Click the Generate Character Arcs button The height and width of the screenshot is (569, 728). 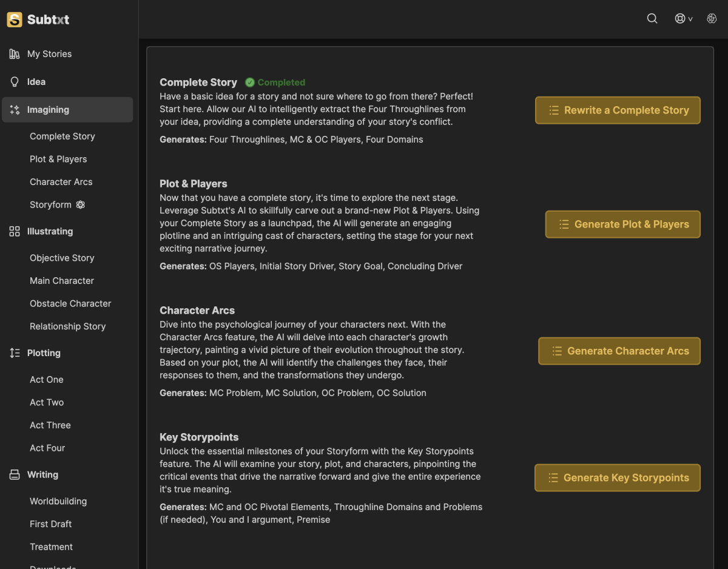619,351
